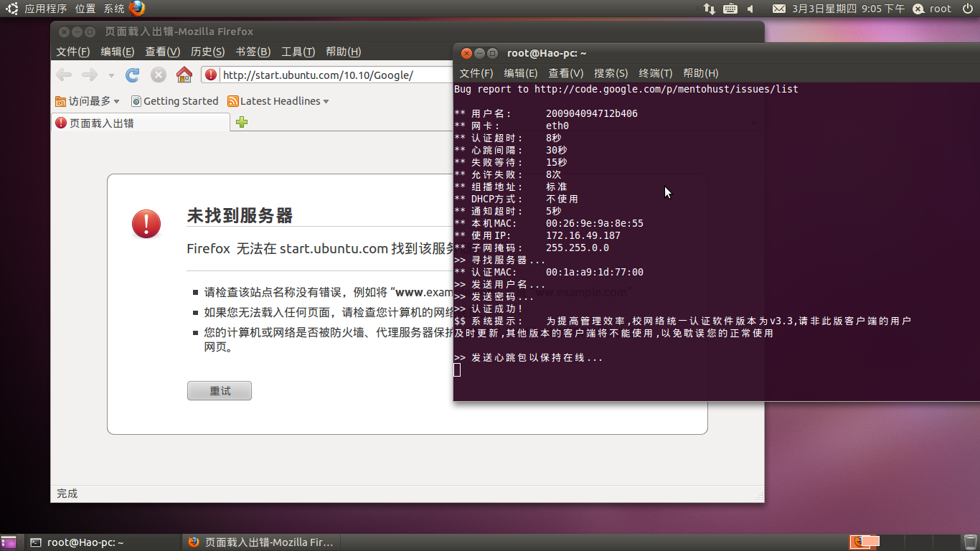The height and width of the screenshot is (551, 980).
Task: Open a new Firefox tab
Action: coord(242,123)
